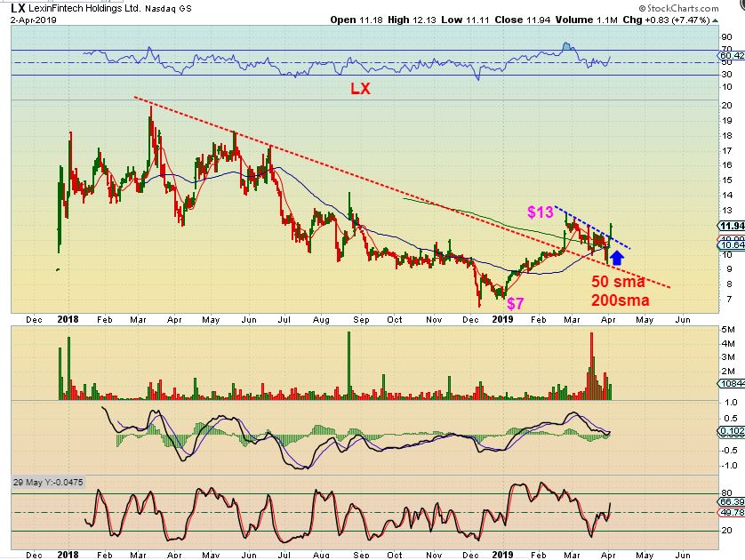Click the last price tag 11.94 on price axis
The height and width of the screenshot is (560, 745).
point(732,226)
